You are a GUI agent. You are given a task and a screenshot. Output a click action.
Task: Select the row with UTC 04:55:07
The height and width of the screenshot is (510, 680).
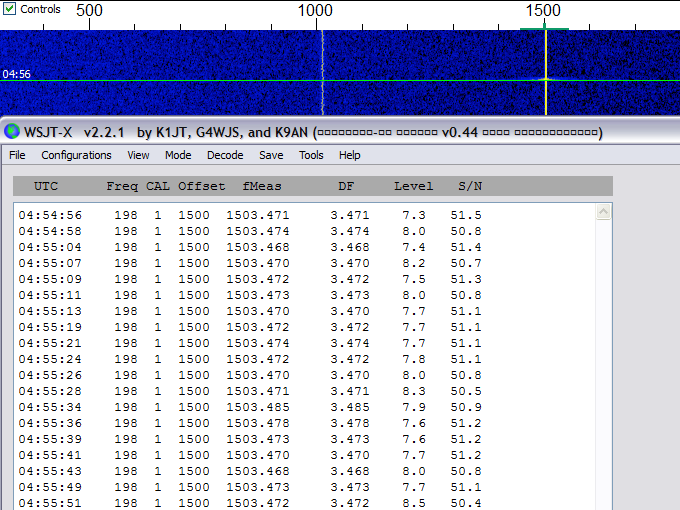(250, 263)
